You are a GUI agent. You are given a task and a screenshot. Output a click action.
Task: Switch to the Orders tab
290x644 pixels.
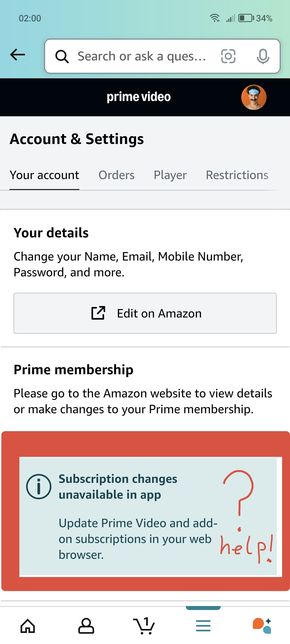[x=116, y=175]
